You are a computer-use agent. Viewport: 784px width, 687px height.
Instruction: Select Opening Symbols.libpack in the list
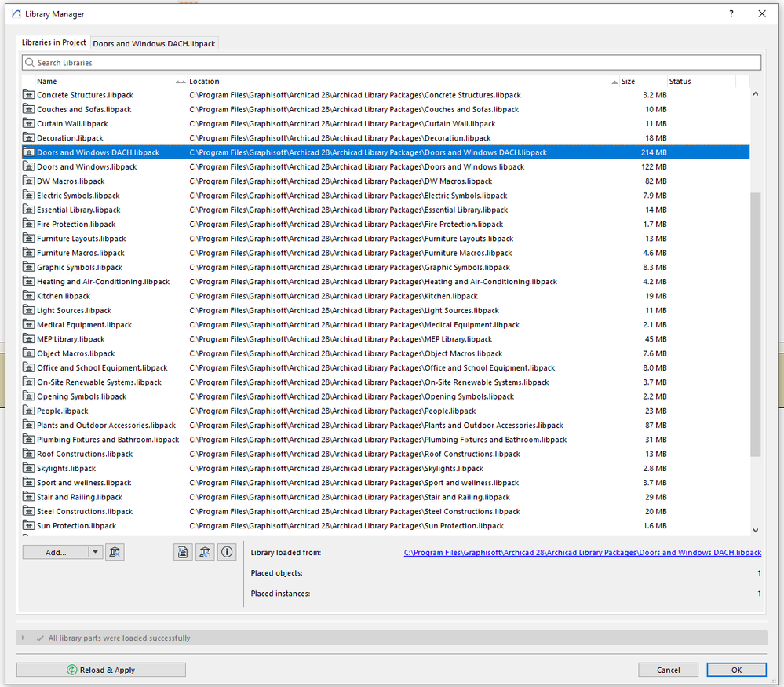pos(82,396)
